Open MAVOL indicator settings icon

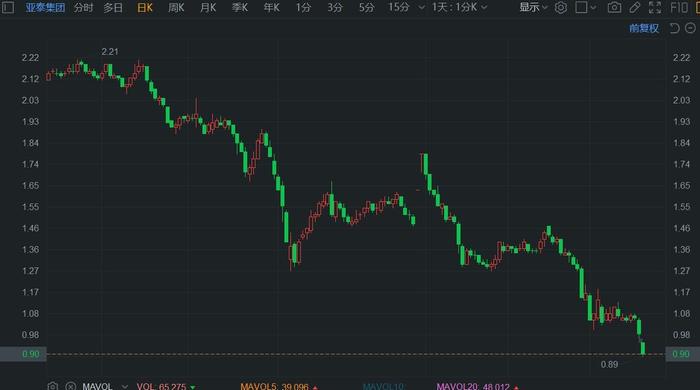(53, 386)
